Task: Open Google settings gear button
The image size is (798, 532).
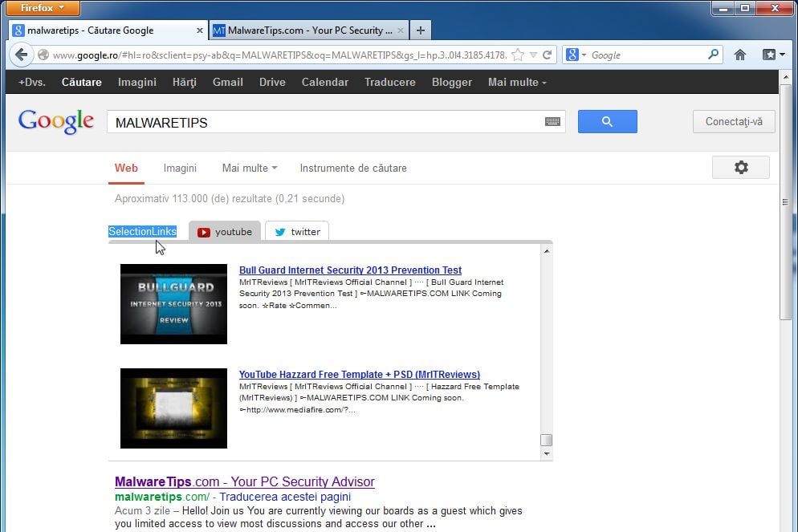Action: tap(740, 168)
